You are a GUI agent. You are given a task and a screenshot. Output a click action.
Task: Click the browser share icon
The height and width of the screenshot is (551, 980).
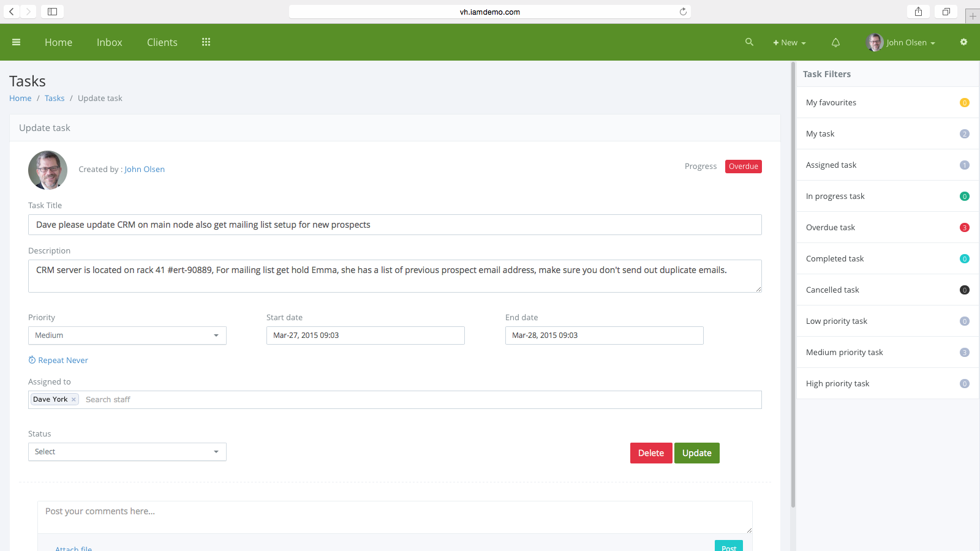[x=918, y=12]
